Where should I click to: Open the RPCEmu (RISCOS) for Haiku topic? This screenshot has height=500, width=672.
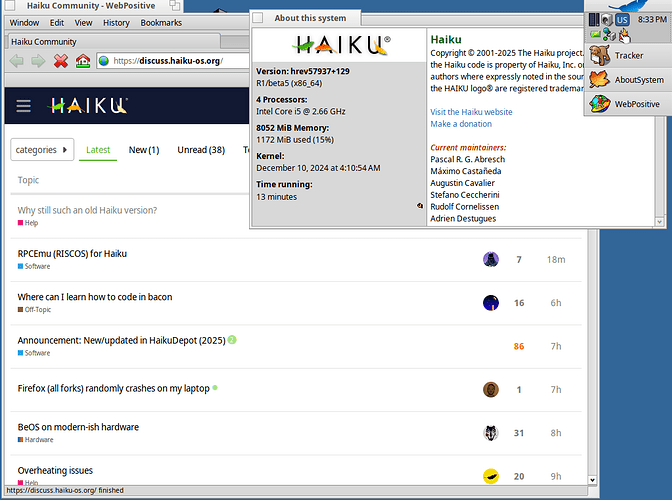(x=72, y=254)
